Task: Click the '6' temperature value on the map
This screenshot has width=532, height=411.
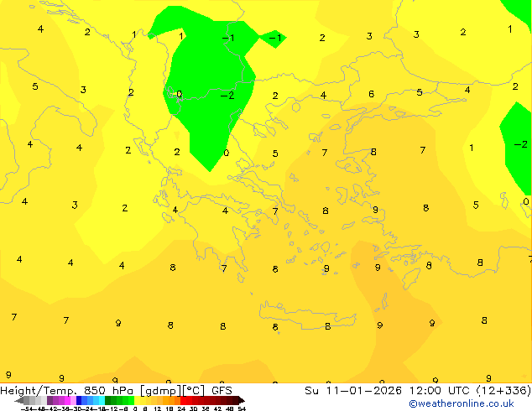Action: coord(371,94)
